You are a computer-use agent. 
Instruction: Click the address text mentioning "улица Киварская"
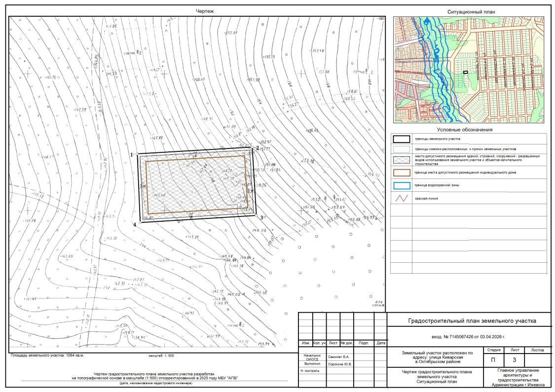click(437, 357)
